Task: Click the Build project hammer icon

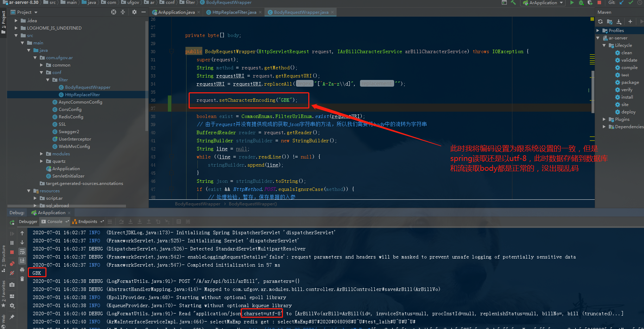Action: point(514,2)
